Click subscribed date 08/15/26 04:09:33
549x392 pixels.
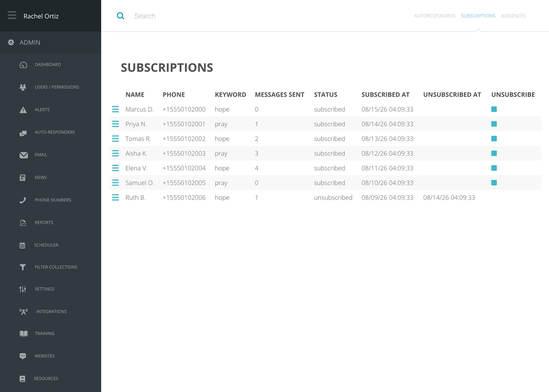click(387, 109)
